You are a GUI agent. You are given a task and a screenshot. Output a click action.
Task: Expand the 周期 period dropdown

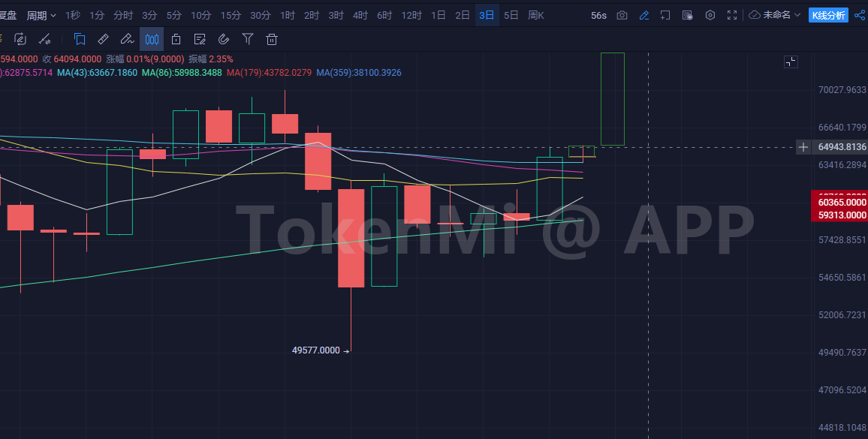coord(41,15)
